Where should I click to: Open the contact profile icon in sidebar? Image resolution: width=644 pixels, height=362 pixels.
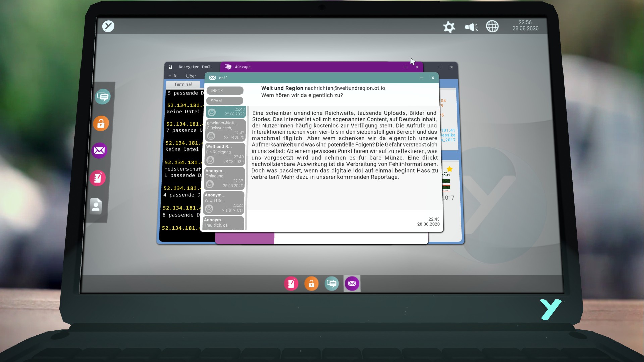tap(96, 206)
